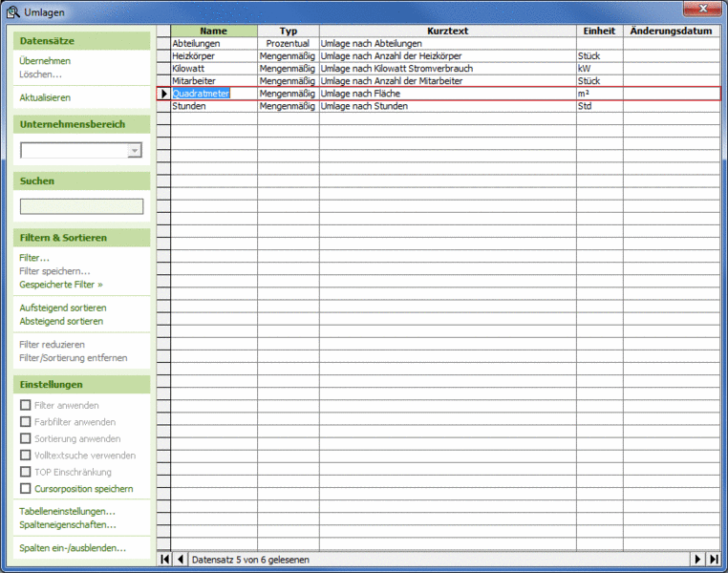Viewport: 728px width, 573px height.
Task: Click the Kurztext column header
Action: point(447,32)
